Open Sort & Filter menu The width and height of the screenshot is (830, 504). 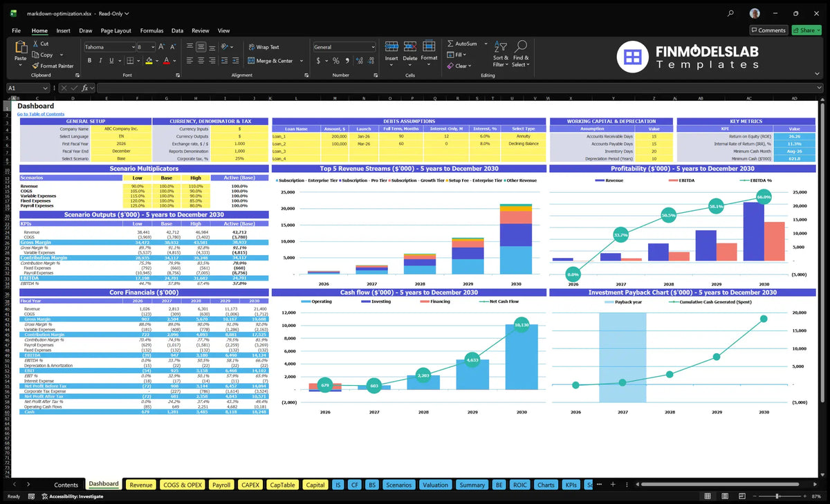click(x=501, y=53)
